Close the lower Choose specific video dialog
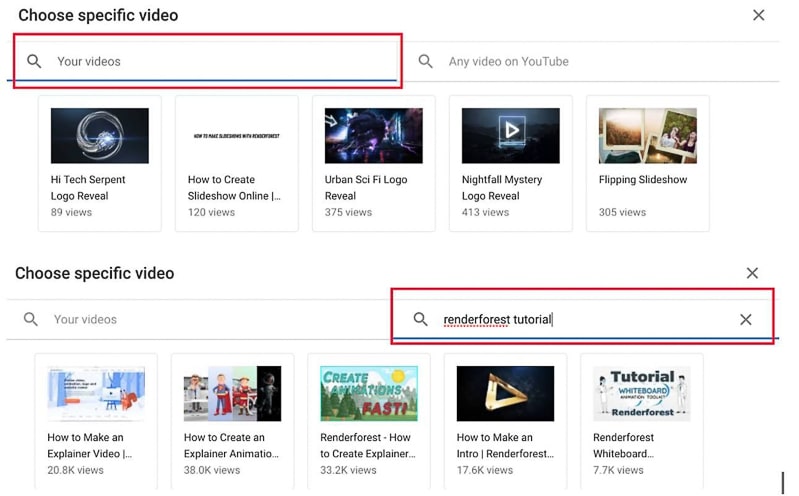Image resolution: width=799 pixels, height=496 pixels. (752, 273)
